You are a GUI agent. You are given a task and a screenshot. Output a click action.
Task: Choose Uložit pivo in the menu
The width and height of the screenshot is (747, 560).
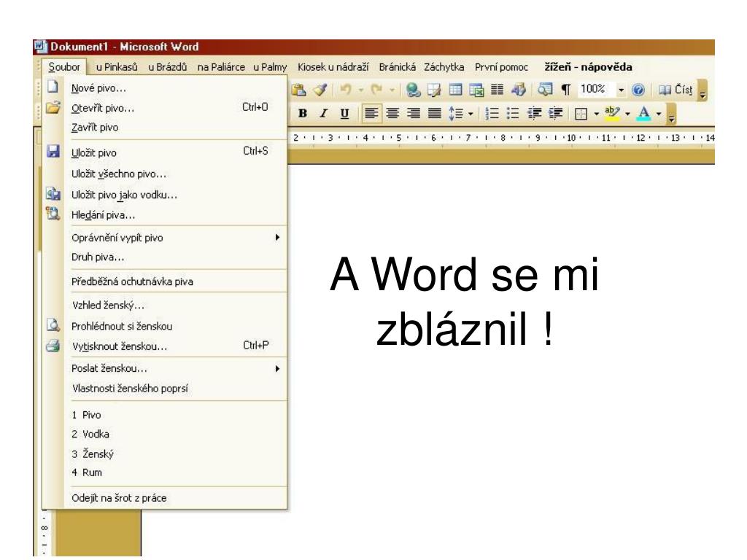(x=165, y=153)
